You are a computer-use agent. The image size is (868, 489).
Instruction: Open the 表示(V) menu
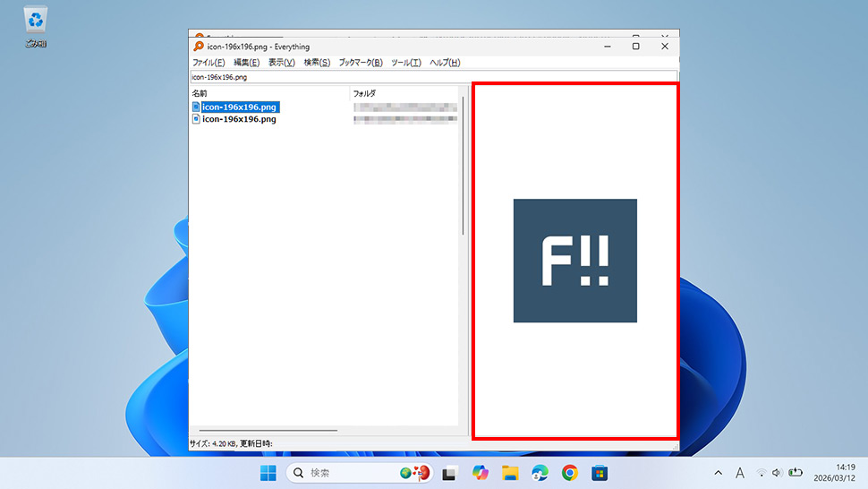pyautogui.click(x=281, y=63)
